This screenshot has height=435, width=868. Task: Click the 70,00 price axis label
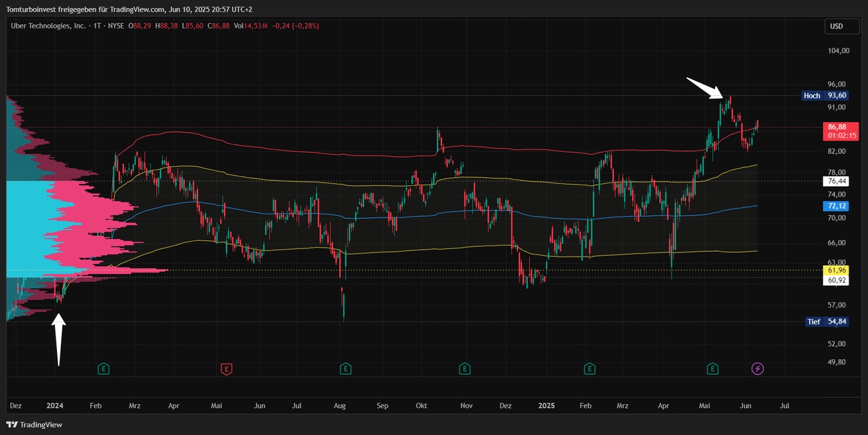pyautogui.click(x=836, y=218)
